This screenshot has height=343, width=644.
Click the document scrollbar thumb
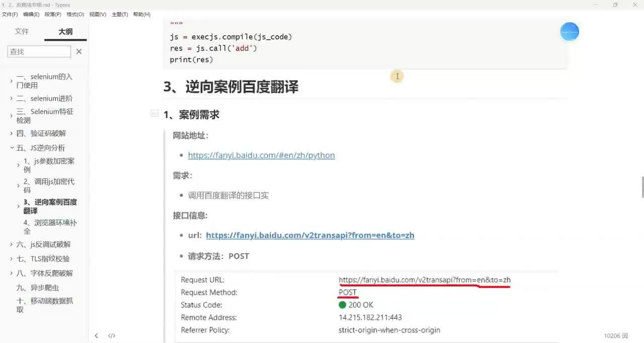pos(642,188)
